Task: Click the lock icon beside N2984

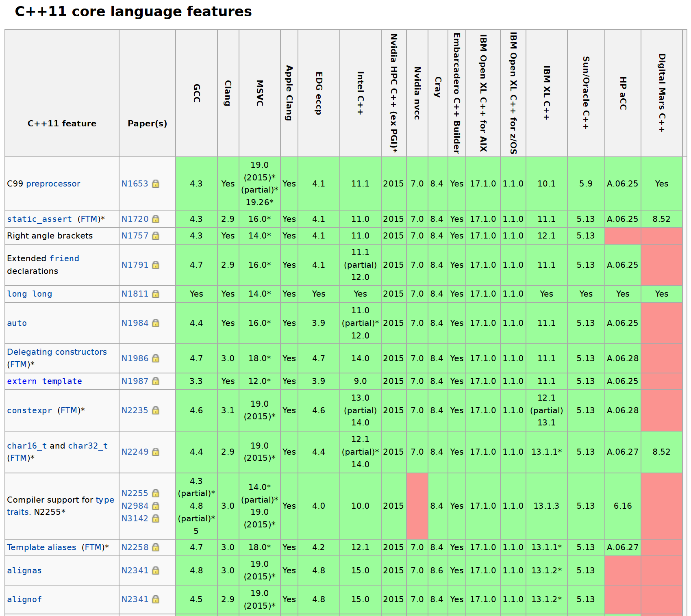Action: [156, 506]
